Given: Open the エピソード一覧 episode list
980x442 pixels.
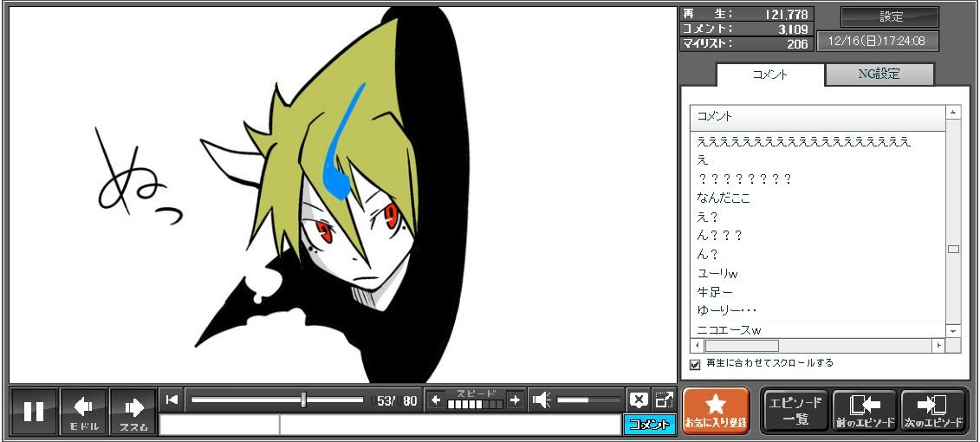Looking at the screenshot, I should coord(795,411).
